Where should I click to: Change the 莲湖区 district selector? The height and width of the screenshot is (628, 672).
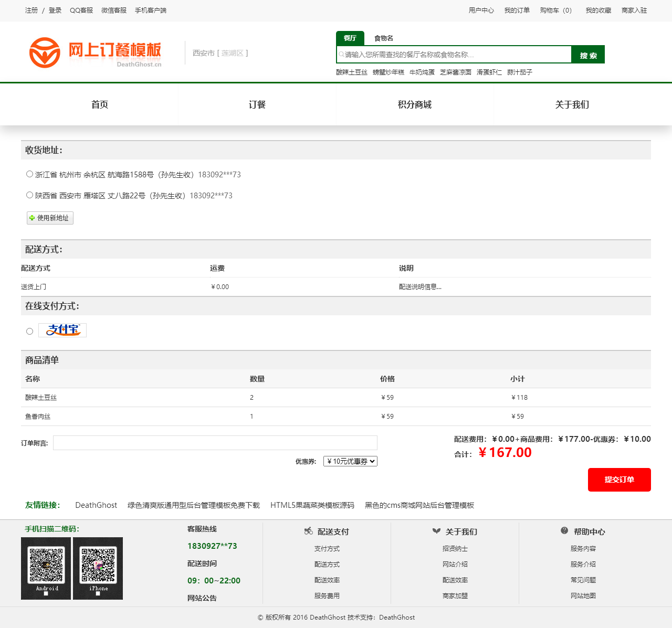pyautogui.click(x=232, y=53)
